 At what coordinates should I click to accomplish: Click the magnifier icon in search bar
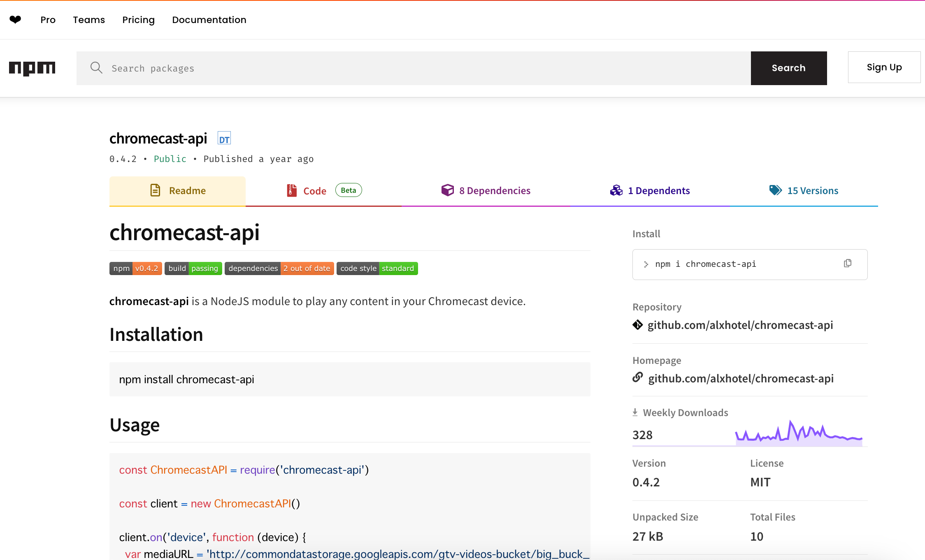pos(96,68)
